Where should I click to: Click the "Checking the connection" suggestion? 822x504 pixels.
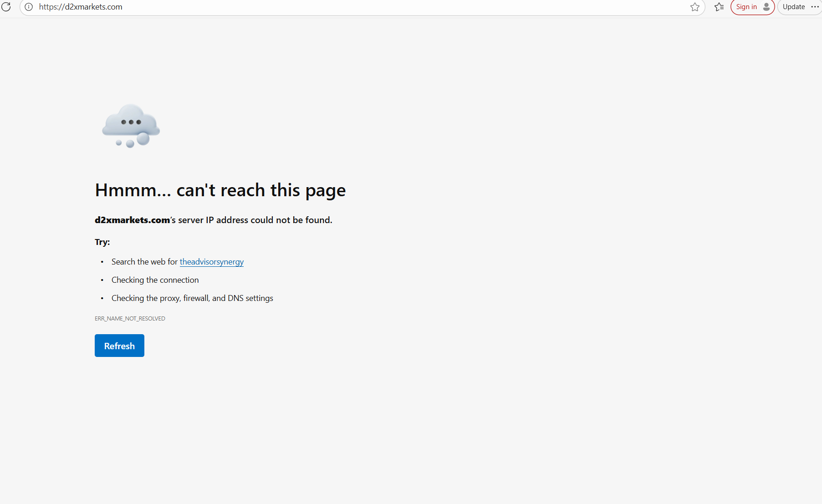(155, 280)
